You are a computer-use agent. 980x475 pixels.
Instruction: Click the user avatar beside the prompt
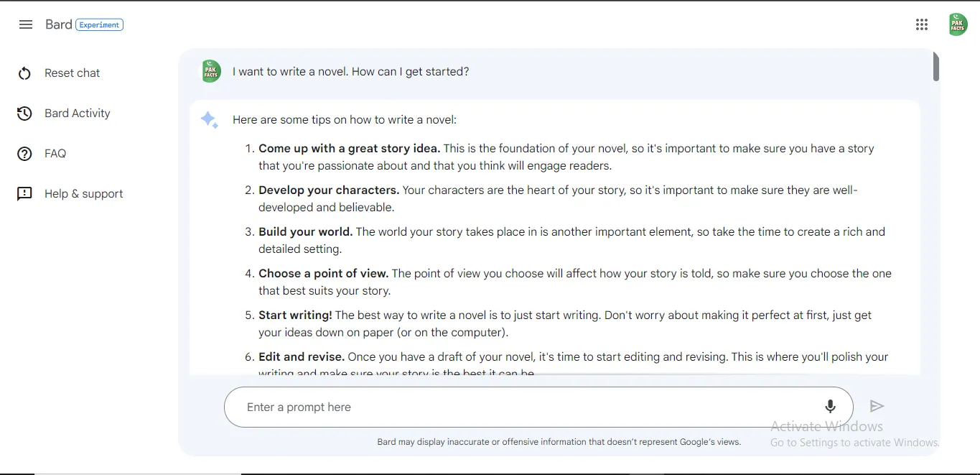(211, 71)
